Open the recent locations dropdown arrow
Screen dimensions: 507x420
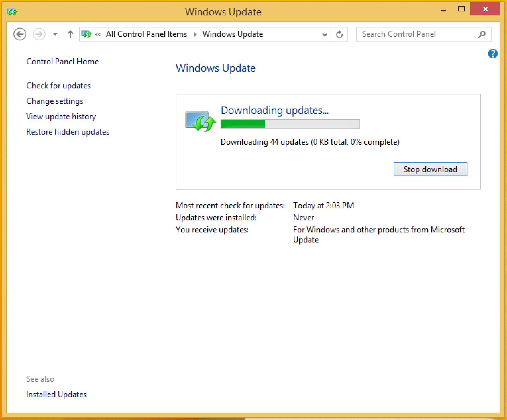[x=55, y=34]
